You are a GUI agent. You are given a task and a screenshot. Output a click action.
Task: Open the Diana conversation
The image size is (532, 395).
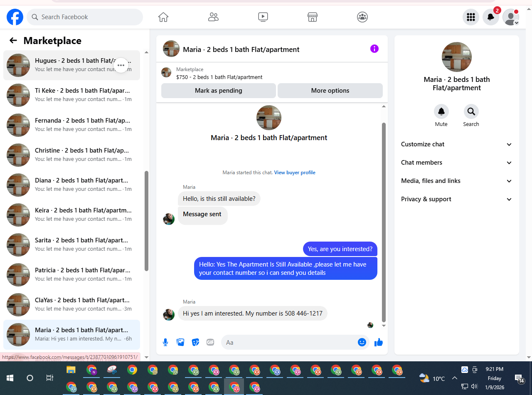click(71, 185)
